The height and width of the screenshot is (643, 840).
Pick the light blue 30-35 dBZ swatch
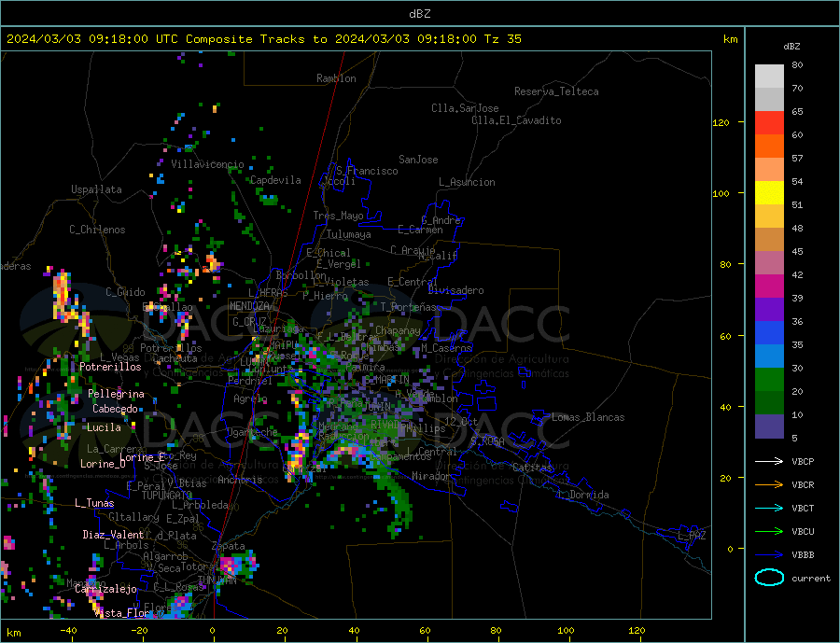pos(769,356)
